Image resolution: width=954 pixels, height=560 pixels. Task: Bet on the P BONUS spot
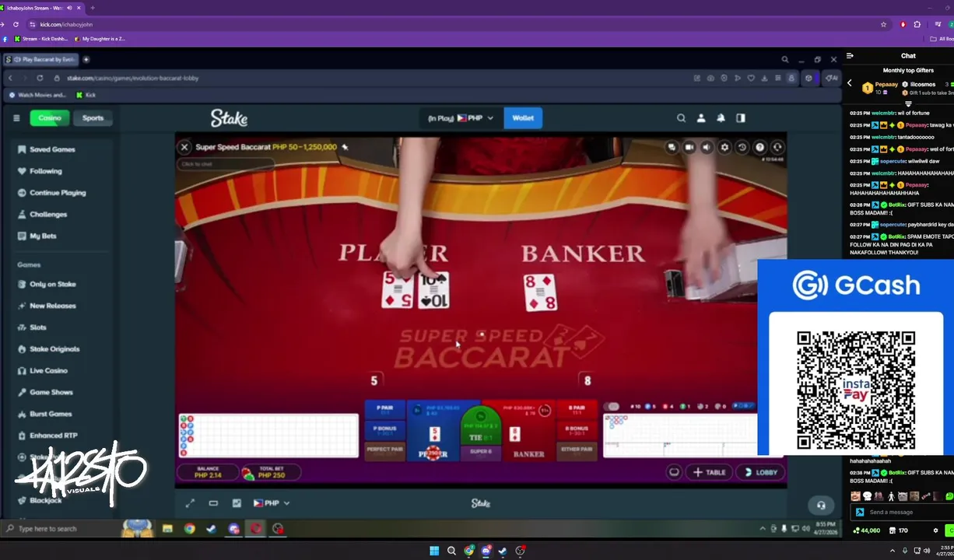pyautogui.click(x=384, y=431)
